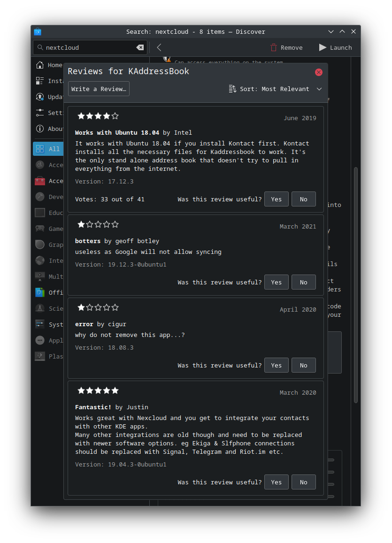
Task: Select the Office category icon
Action: (40, 292)
